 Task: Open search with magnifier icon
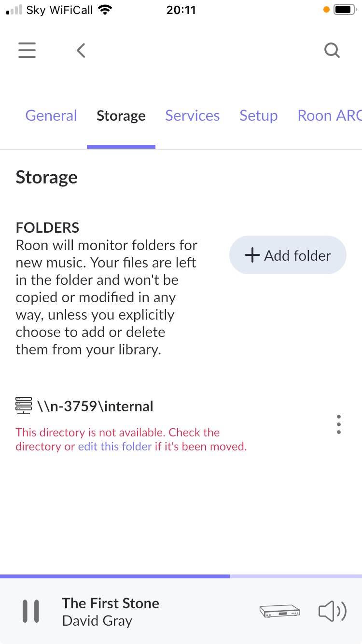coord(332,50)
